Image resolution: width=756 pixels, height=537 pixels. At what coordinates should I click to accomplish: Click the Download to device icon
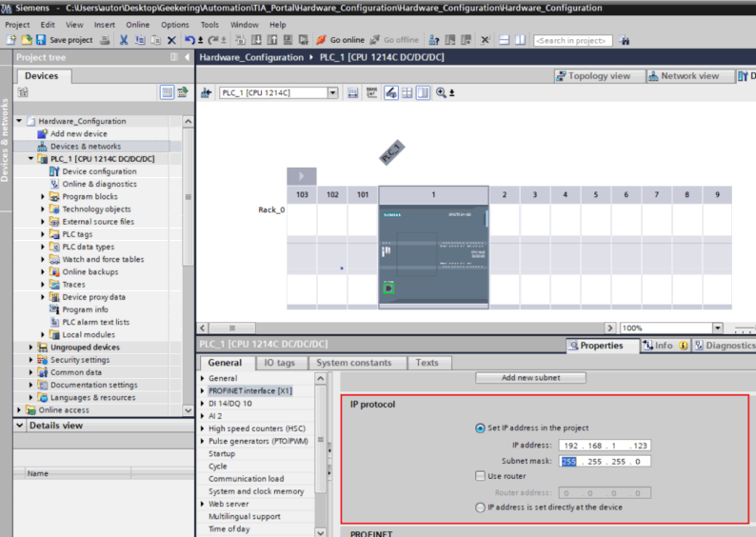coord(256,40)
